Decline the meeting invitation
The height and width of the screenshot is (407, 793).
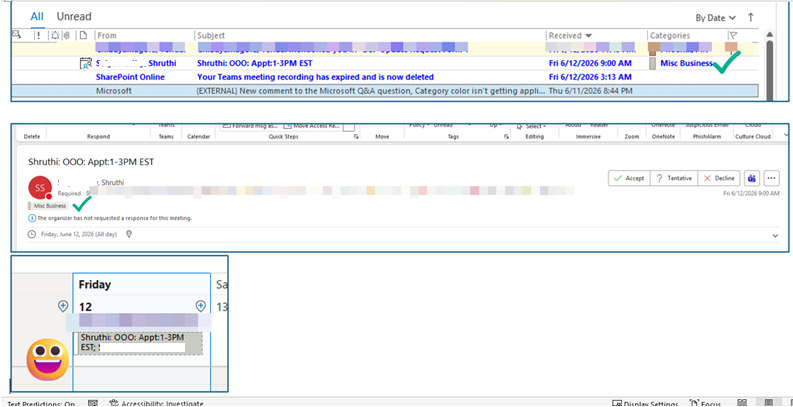coord(719,178)
